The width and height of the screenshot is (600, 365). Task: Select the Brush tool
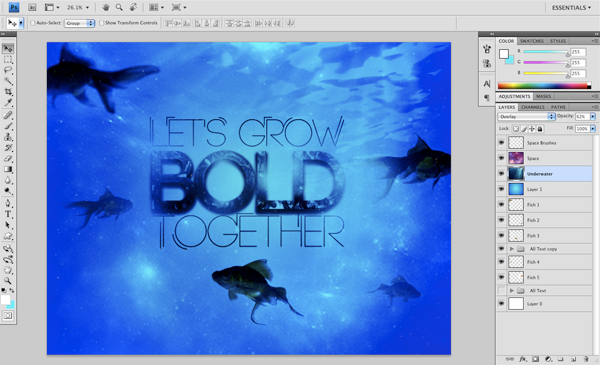(x=8, y=126)
